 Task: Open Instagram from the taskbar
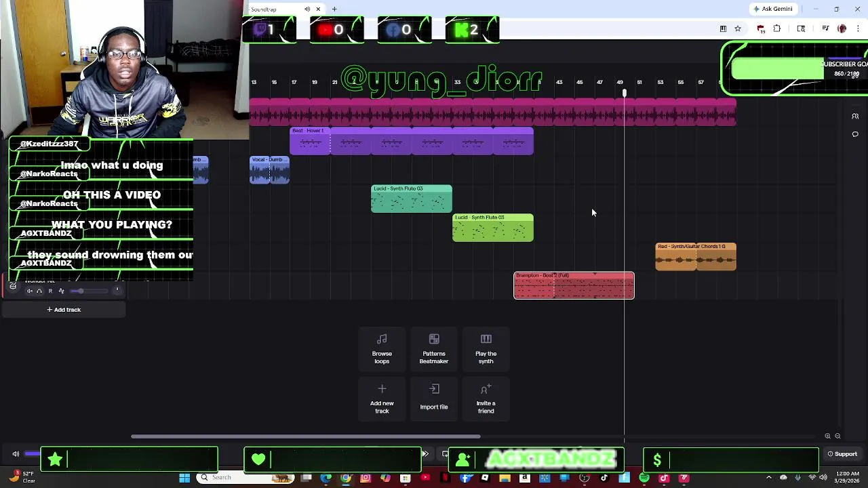(366, 478)
